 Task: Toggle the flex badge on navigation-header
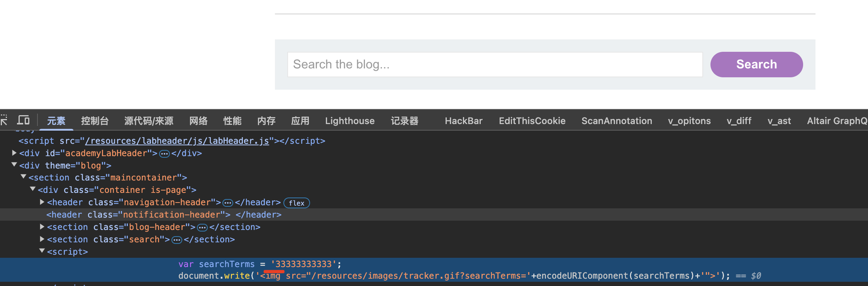coord(296,203)
